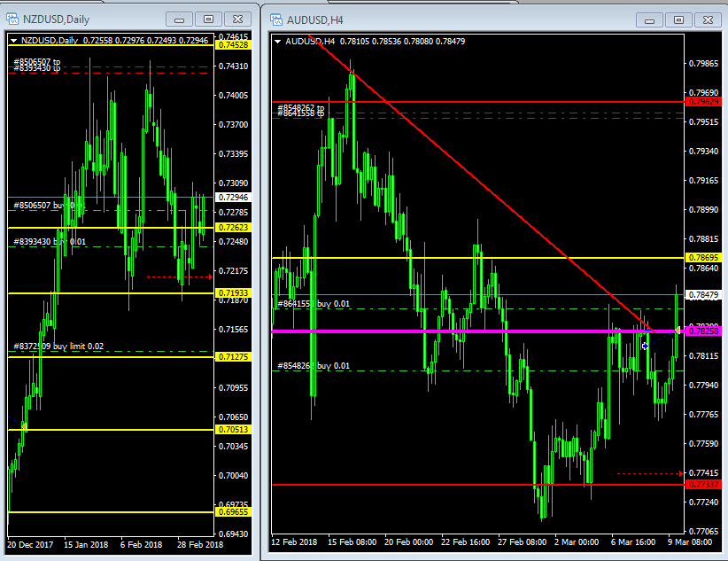Click the 0.69655 yellow price label

233,512
